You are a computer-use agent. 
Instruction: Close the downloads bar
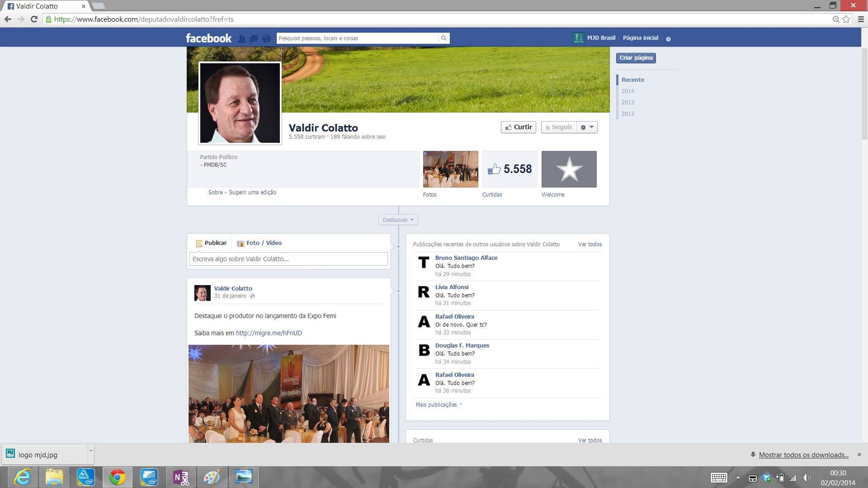click(x=859, y=455)
